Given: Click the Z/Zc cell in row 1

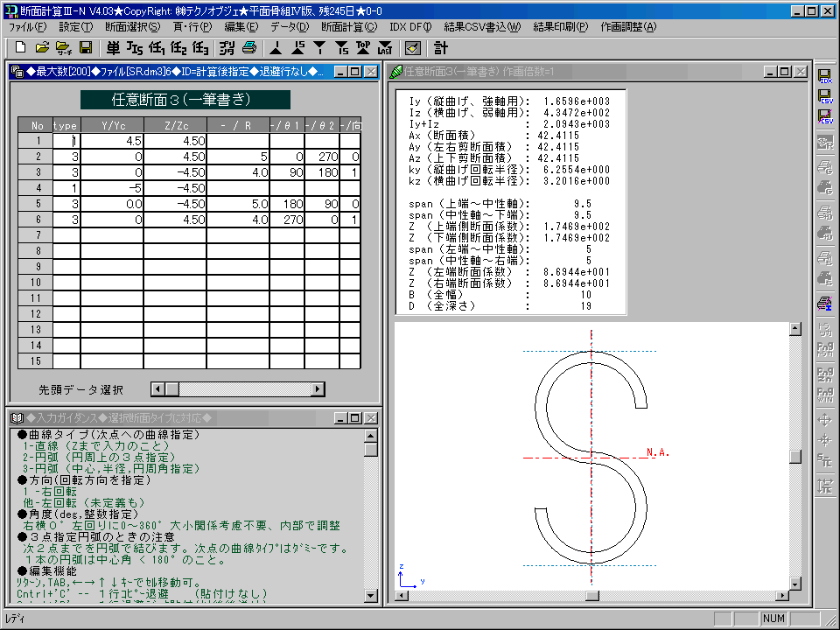Looking at the screenshot, I should (x=175, y=141).
